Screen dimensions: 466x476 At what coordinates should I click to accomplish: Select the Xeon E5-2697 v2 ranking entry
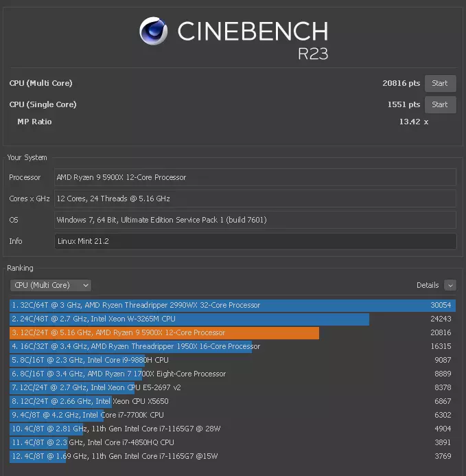tap(233, 387)
